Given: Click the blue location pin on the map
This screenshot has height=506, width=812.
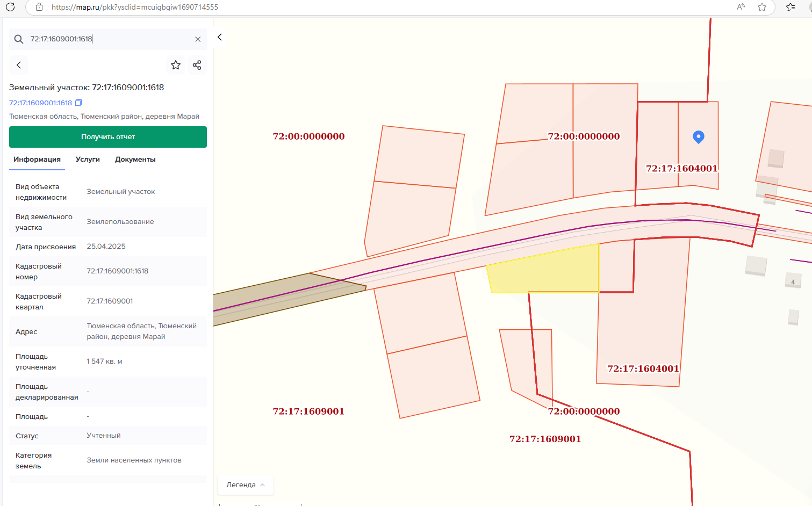Looking at the screenshot, I should (698, 136).
